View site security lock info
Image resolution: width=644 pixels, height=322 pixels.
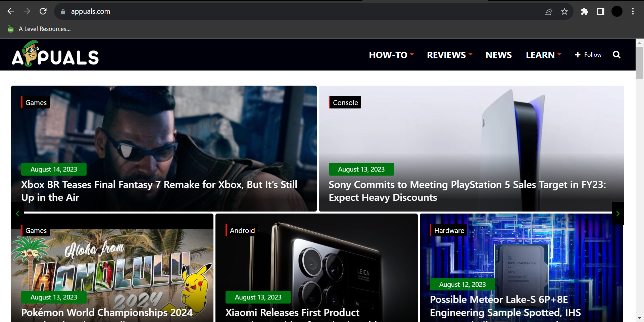(x=63, y=11)
